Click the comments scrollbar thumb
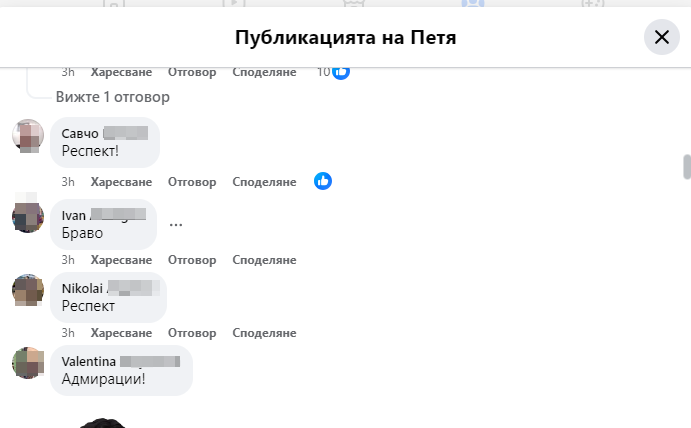The height and width of the screenshot is (428, 691). (x=686, y=166)
